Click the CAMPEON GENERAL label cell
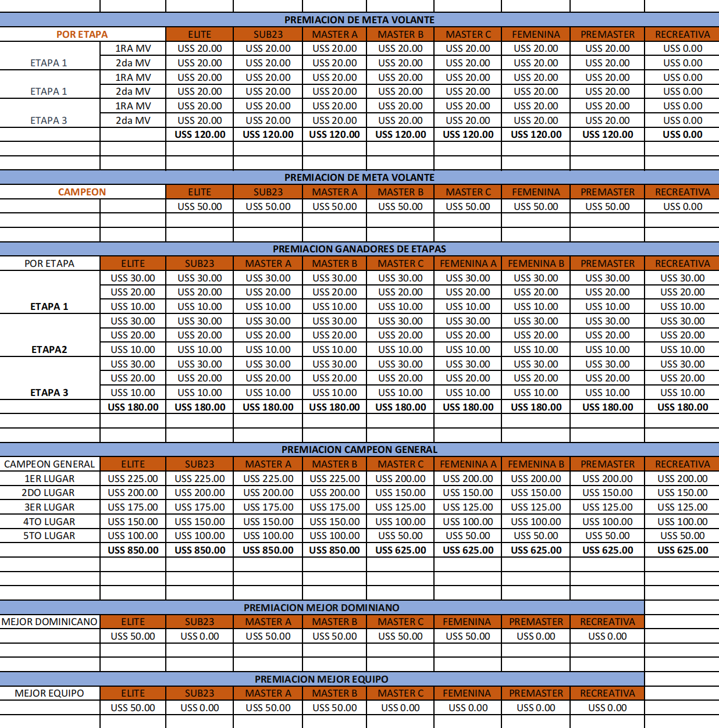719x728 pixels. (49, 464)
